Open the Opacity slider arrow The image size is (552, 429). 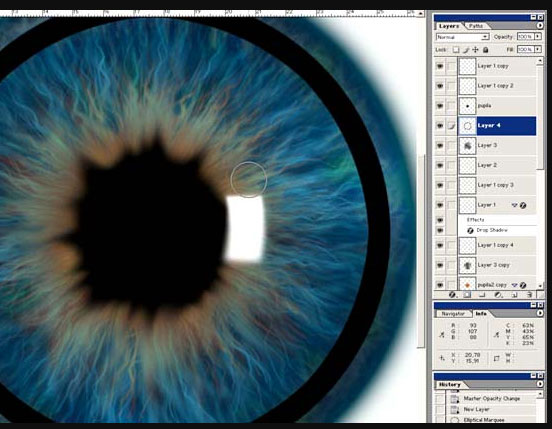538,37
